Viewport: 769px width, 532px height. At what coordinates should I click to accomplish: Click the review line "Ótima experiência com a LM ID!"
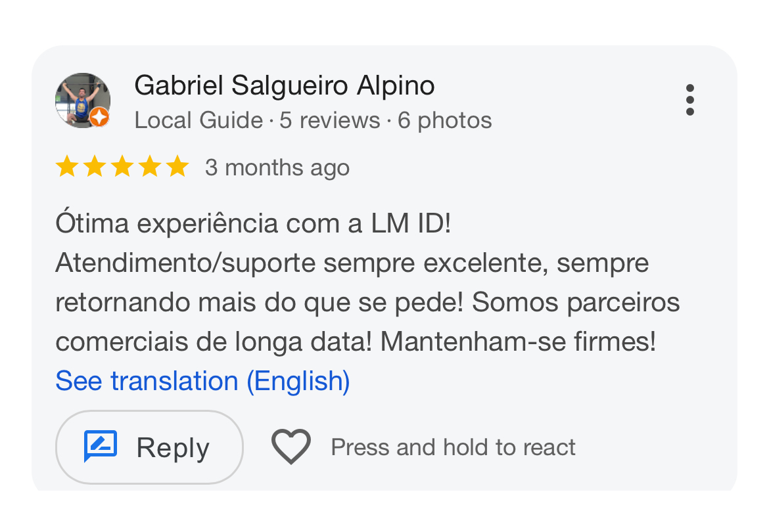(253, 224)
